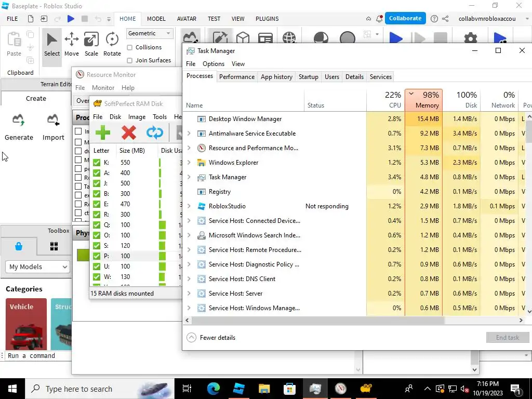532x399 pixels.
Task: Toggle RAM disk Q: checkbox
Action: tap(97, 225)
